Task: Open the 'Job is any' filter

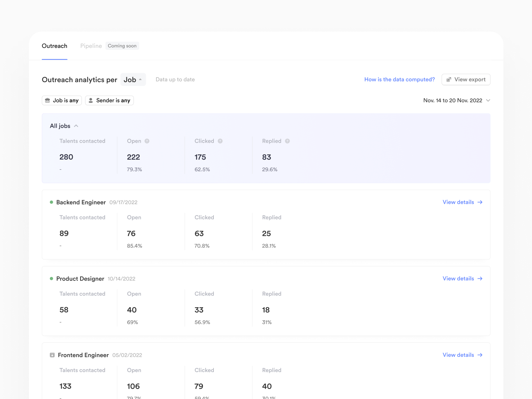Action: pos(62,100)
